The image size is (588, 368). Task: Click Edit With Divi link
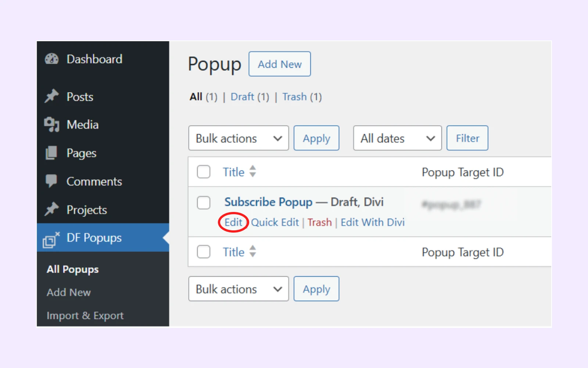coord(373,223)
